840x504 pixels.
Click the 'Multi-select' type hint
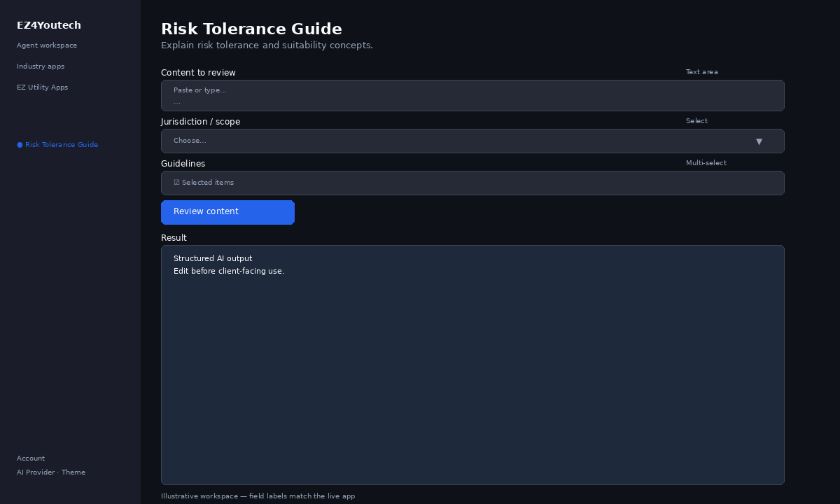tap(706, 163)
